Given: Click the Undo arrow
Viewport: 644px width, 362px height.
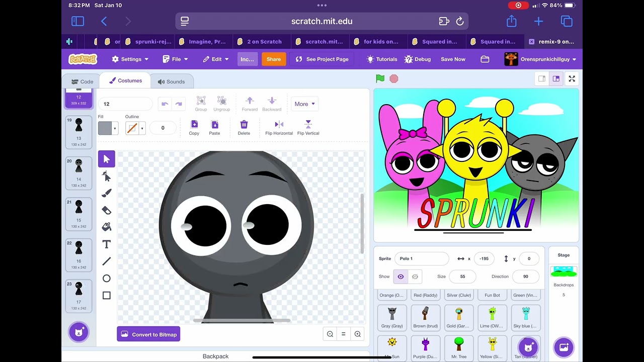Looking at the screenshot, I should (x=165, y=104).
